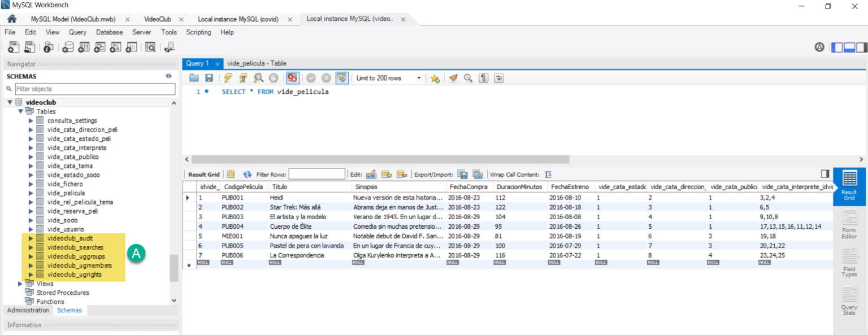Switch to the vide_pelicula - Table tab
This screenshot has width=868, height=335.
(x=257, y=63)
